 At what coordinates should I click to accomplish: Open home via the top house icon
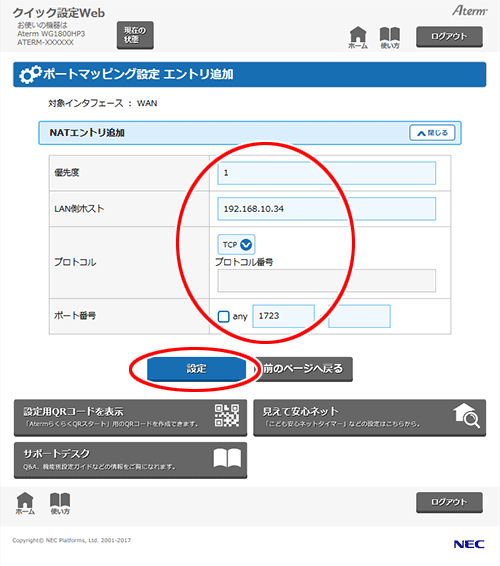coord(358,37)
